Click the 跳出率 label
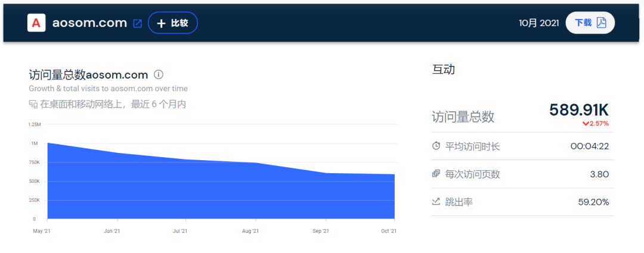This screenshot has width=644, height=253. [x=459, y=202]
